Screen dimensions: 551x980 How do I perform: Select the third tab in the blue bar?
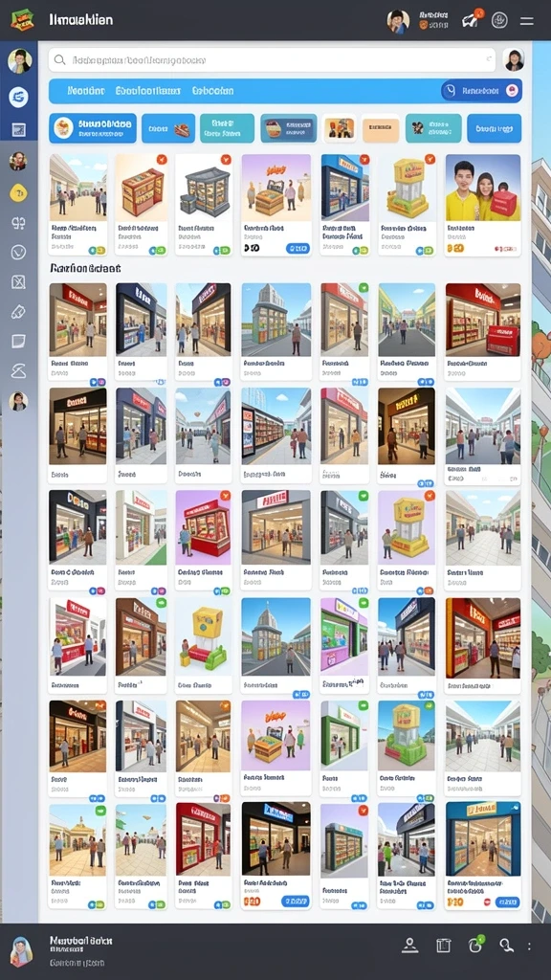coord(212,91)
